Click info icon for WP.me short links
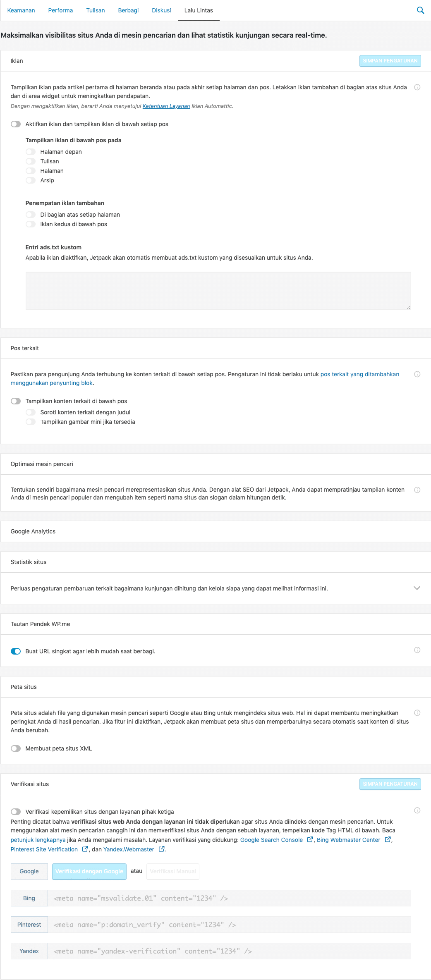The width and height of the screenshot is (431, 980). point(417,650)
